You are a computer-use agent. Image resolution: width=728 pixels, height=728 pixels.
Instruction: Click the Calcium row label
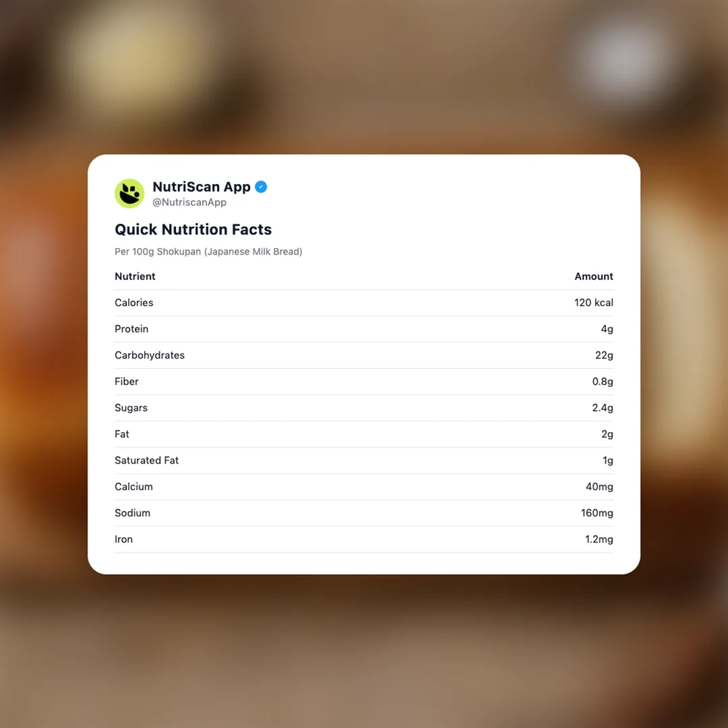click(x=133, y=487)
